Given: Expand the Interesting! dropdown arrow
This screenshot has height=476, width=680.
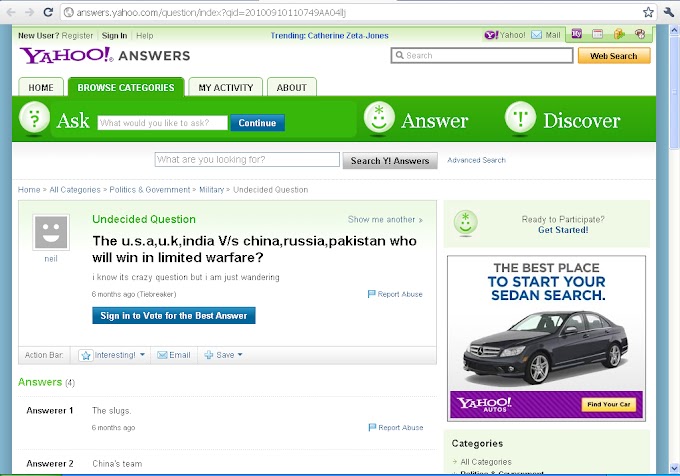Looking at the screenshot, I should (142, 355).
